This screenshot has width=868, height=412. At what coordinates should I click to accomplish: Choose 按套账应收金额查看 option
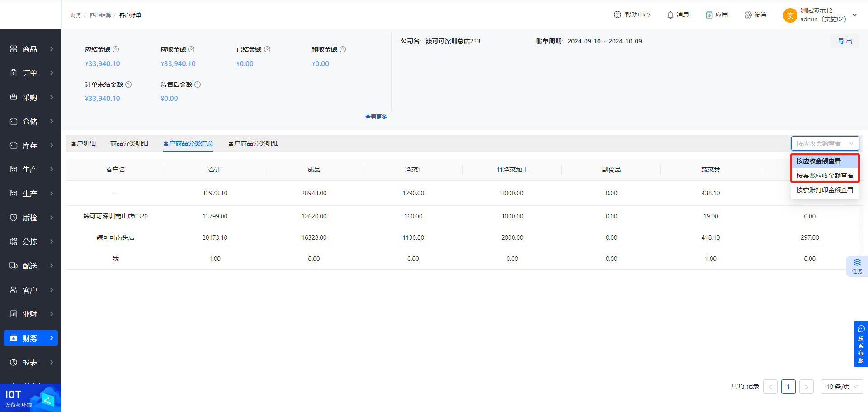[825, 175]
